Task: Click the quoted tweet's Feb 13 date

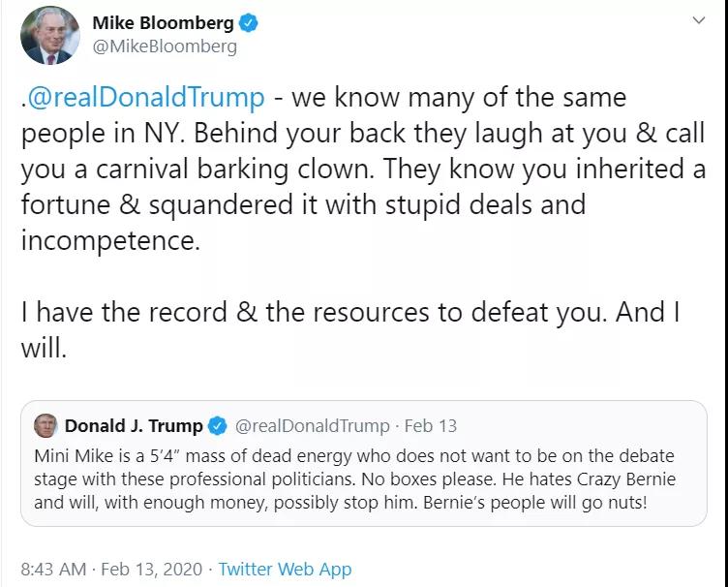Action: pos(430,426)
